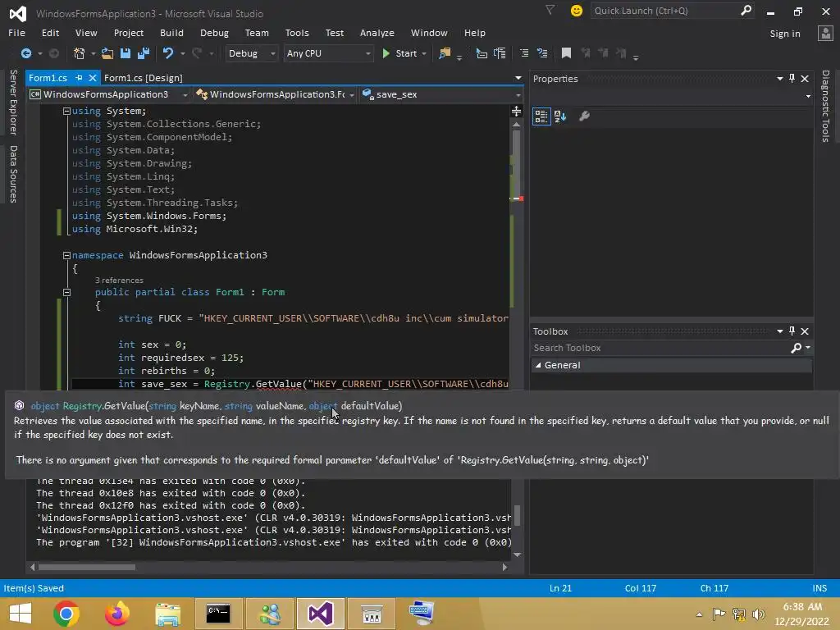Focus the Quick Launch search field
This screenshot has height=630, width=840.
665,11
